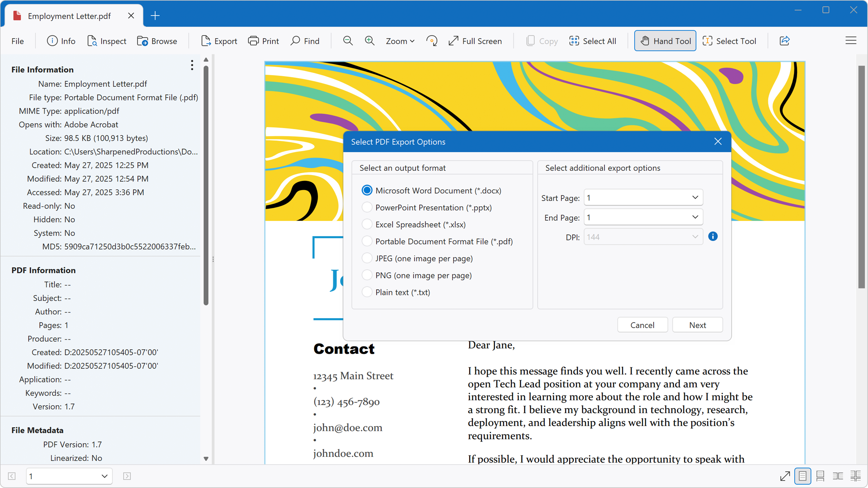Open File Information three-dot options
868x488 pixels.
[x=192, y=65]
